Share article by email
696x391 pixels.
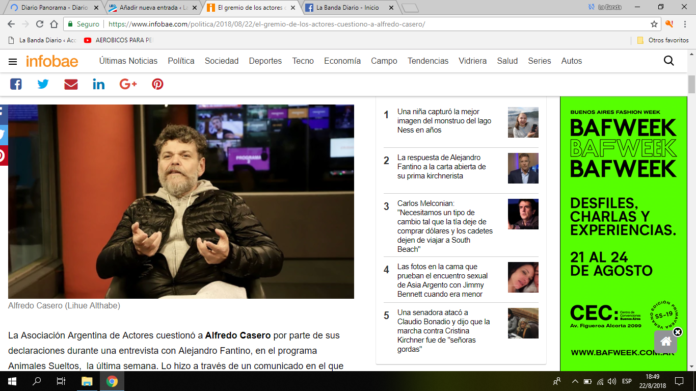pyautogui.click(x=71, y=84)
